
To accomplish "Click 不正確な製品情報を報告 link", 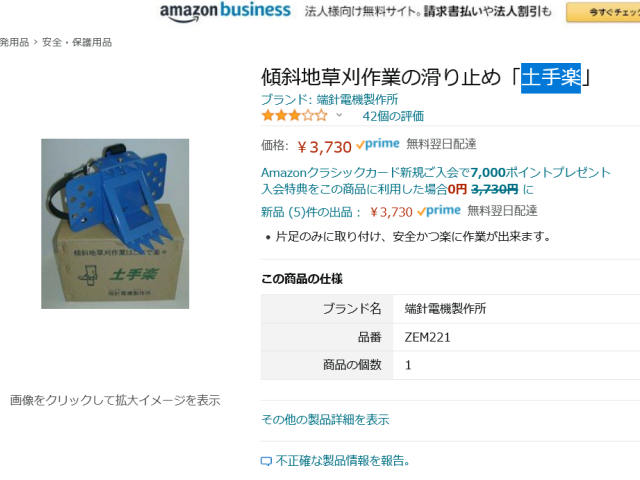I will [342, 461].
